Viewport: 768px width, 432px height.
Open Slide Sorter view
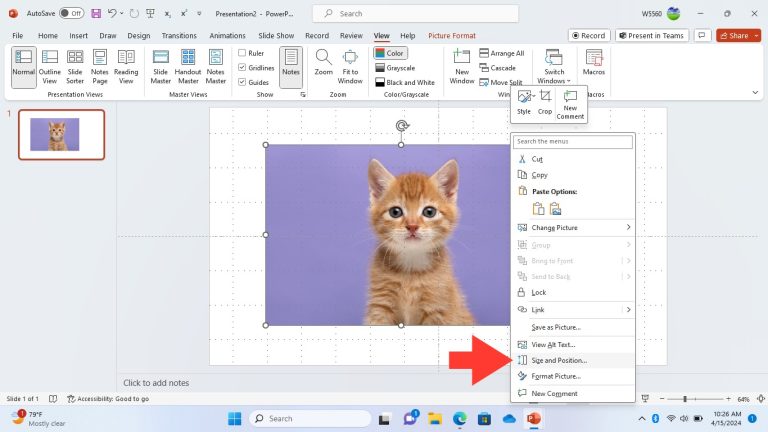pos(75,67)
